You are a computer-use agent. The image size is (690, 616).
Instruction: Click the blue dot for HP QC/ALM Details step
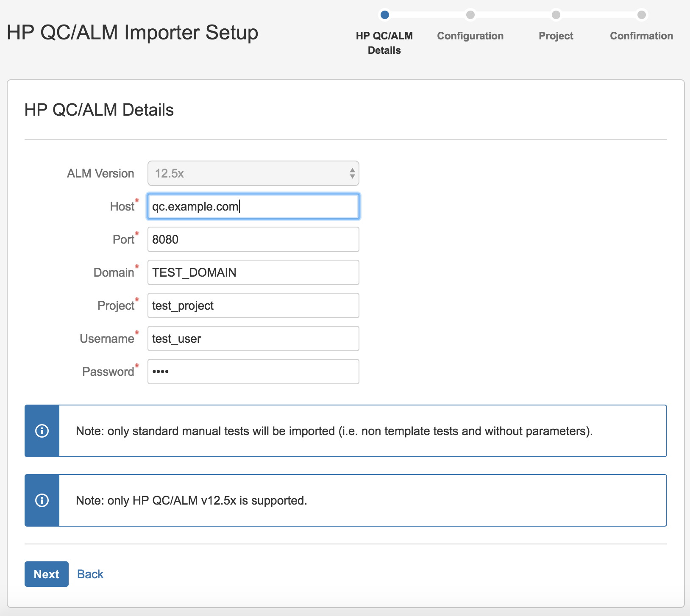[x=385, y=15]
